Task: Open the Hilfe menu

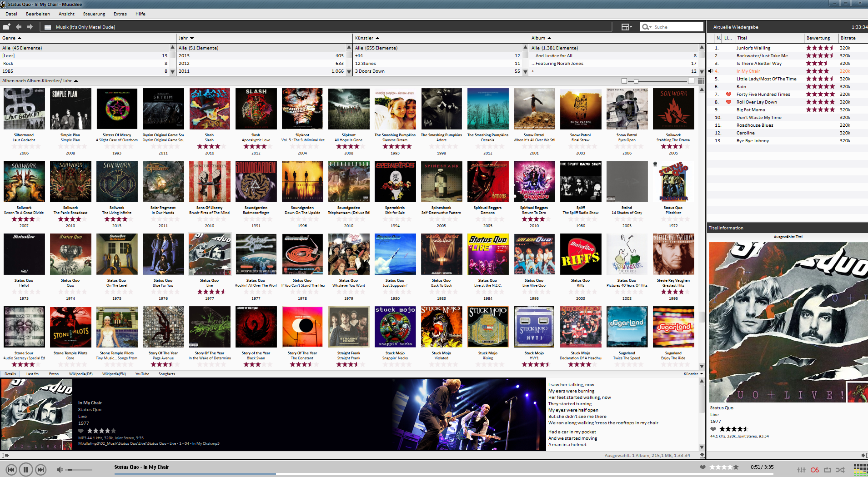Action: pos(140,14)
